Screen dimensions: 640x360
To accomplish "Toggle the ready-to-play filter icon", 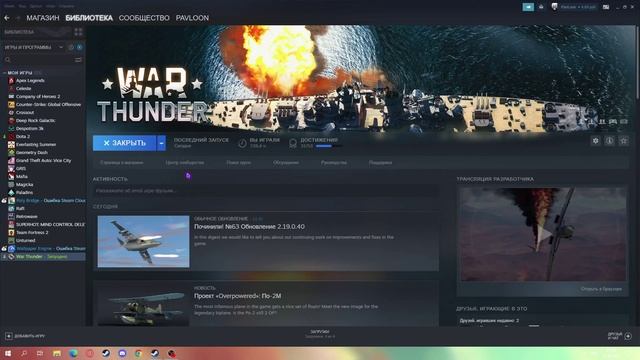I will pos(80,47).
